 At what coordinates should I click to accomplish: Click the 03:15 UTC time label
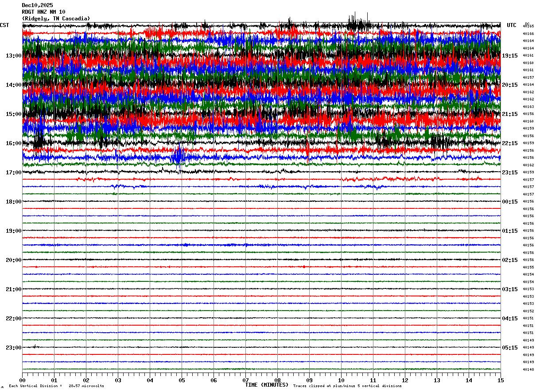(510, 289)
